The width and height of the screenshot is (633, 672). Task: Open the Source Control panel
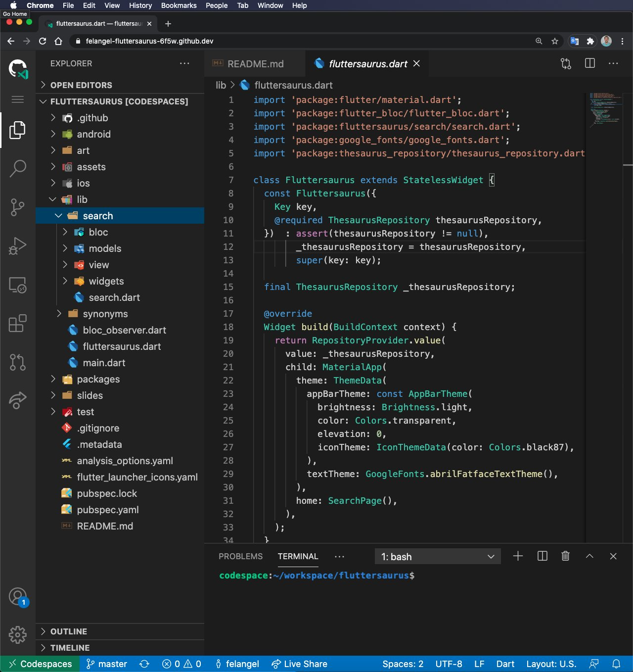[x=18, y=208]
